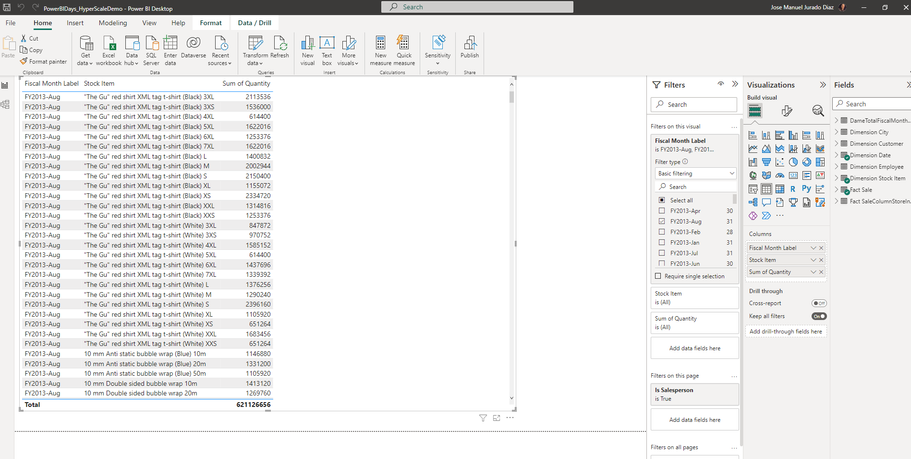Expand the Dimension Customer table
This screenshot has height=459, width=911.
(x=837, y=144)
